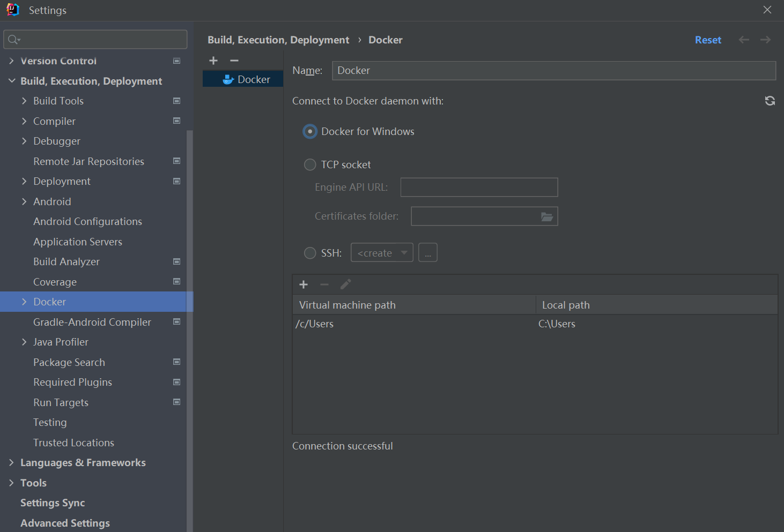This screenshot has height=532, width=784.
Task: Expand the Deployment node
Action: tap(24, 181)
